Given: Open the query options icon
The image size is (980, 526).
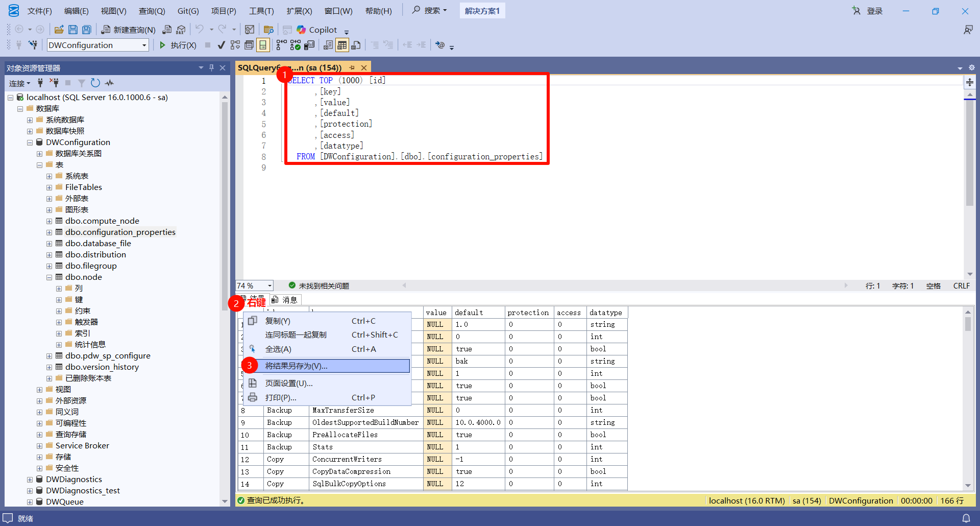Looking at the screenshot, I should click(x=249, y=45).
